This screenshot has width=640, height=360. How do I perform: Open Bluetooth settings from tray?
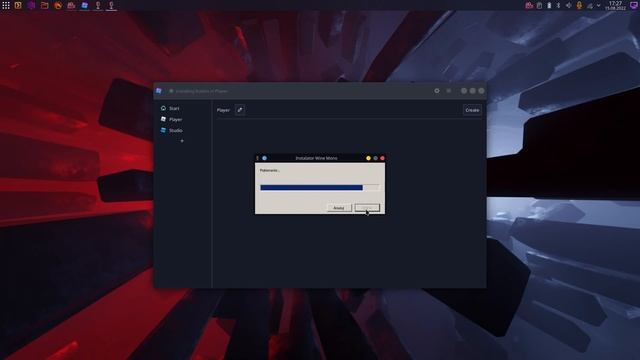point(559,5)
